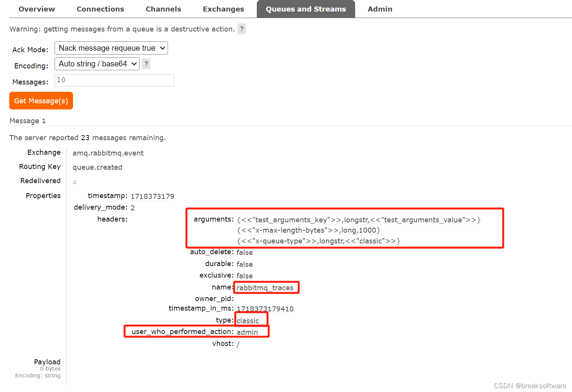Click delivery_mode value 2

tap(133, 208)
